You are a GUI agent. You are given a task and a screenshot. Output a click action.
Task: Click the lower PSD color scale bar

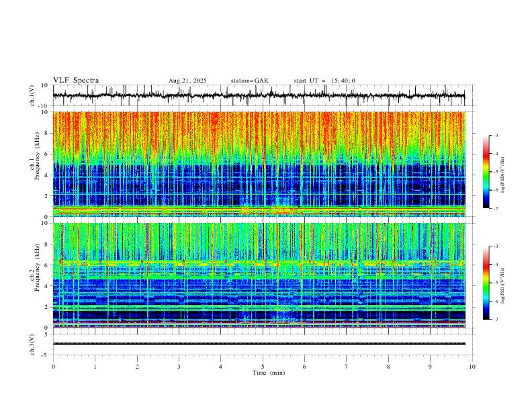[486, 283]
